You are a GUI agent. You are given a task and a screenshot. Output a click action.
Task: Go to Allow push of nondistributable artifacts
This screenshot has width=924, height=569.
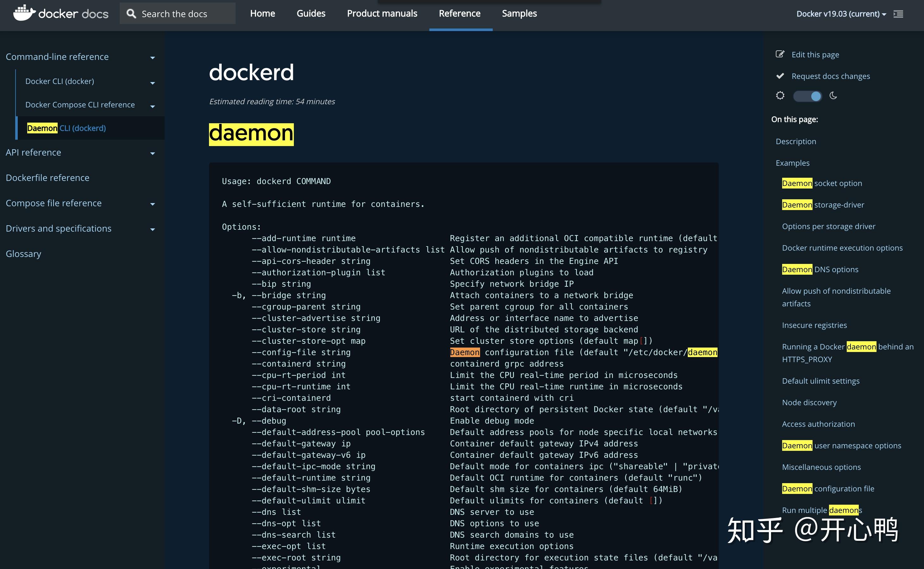point(836,297)
